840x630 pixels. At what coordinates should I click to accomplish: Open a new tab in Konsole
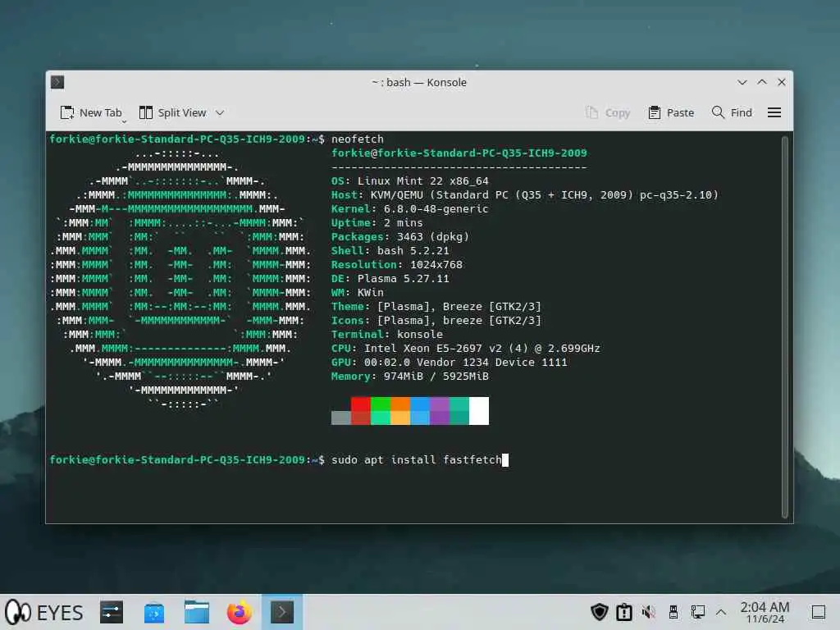tap(90, 112)
